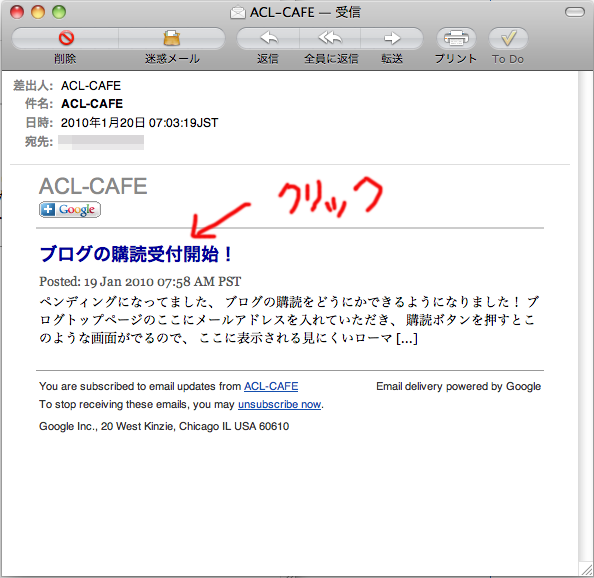Click the Delete (削除) toolbar icon
Image resolution: width=594 pixels, height=578 pixels.
point(66,38)
